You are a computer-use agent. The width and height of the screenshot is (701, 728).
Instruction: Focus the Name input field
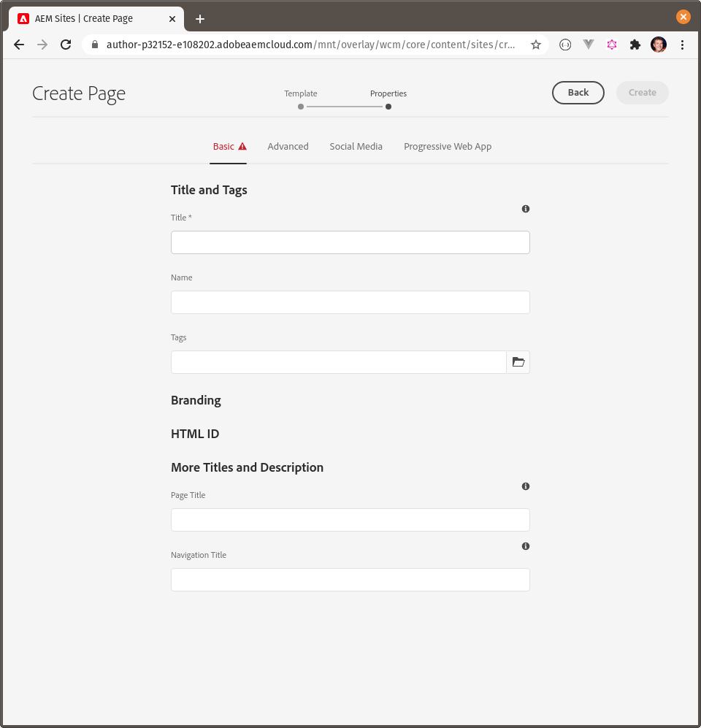coord(350,302)
